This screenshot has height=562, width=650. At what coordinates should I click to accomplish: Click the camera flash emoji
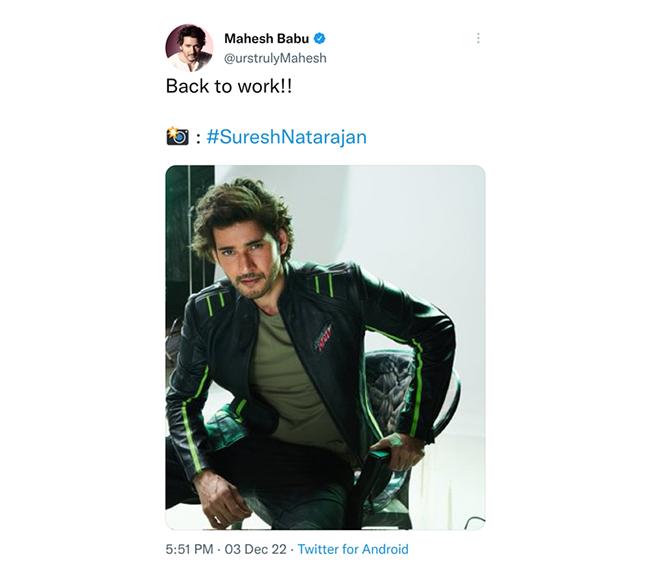[177, 136]
